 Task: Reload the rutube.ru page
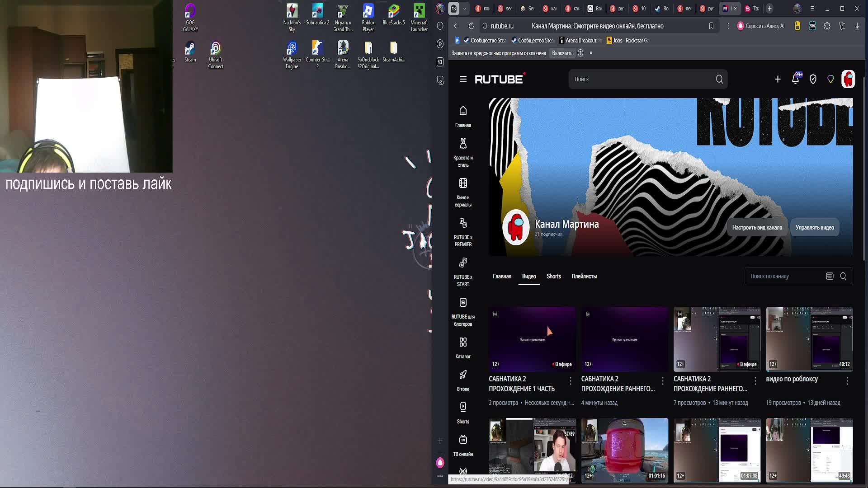(x=471, y=26)
